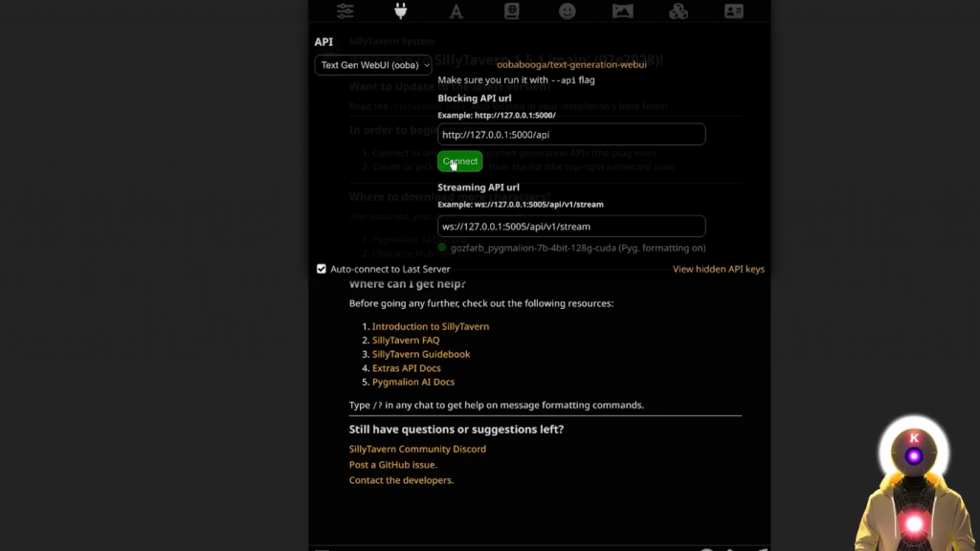
Task: Click the green Connect button
Action: 460,161
